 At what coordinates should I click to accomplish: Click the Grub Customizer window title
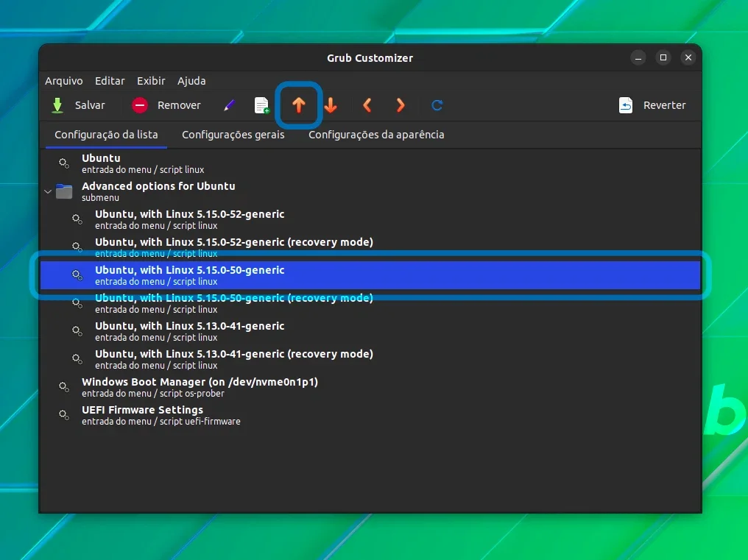click(x=370, y=58)
